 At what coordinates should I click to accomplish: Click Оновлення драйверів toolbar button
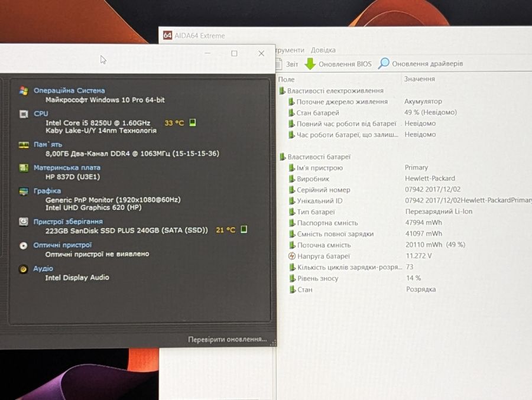(x=420, y=63)
